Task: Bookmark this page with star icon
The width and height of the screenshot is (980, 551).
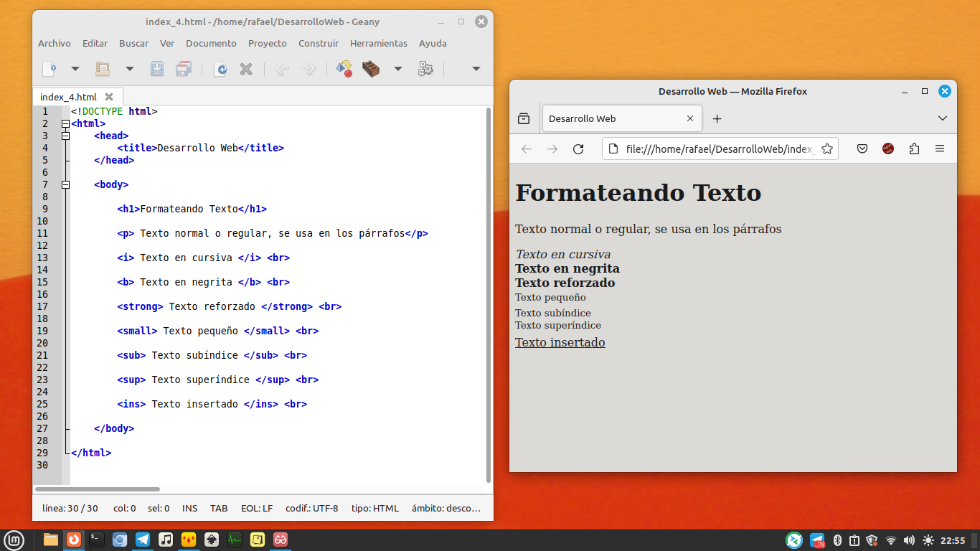Action: point(827,149)
